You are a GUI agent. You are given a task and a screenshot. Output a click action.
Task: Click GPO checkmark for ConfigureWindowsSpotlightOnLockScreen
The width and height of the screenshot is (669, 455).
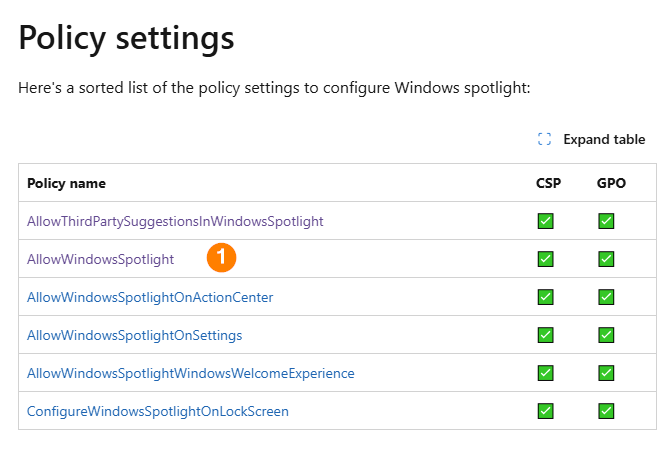[606, 411]
